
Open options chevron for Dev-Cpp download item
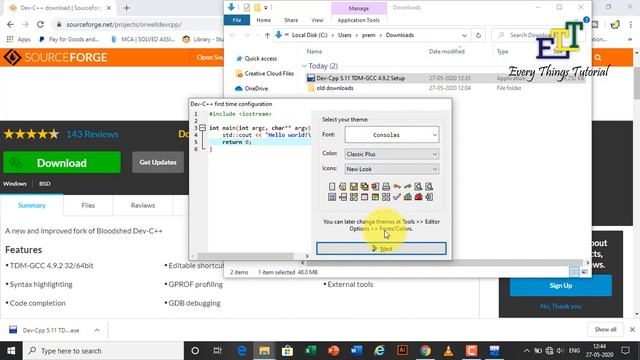[97, 330]
